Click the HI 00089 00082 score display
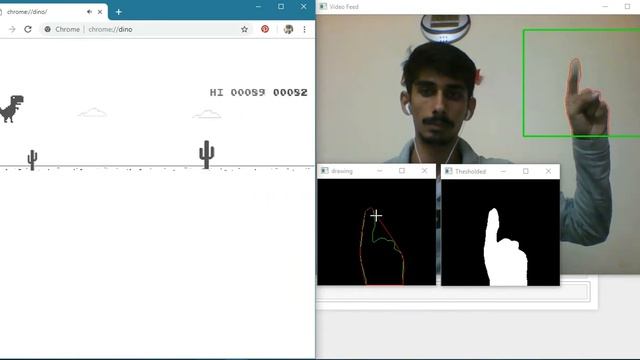The height and width of the screenshot is (360, 640). click(x=258, y=93)
